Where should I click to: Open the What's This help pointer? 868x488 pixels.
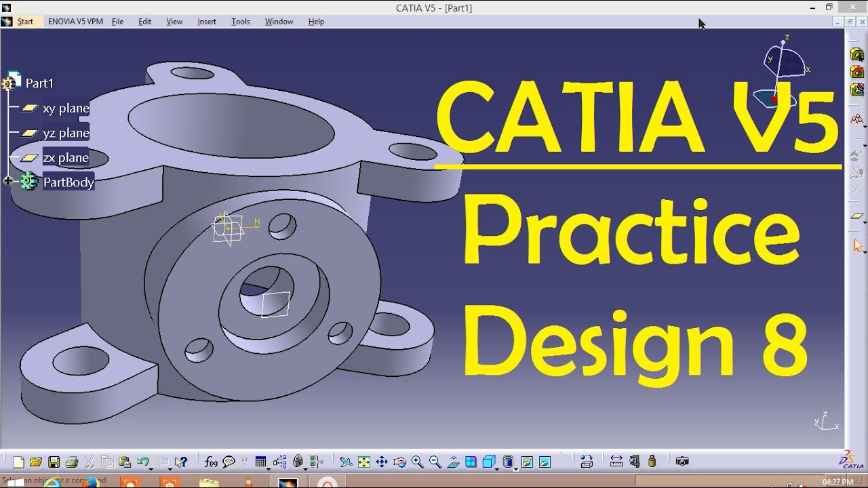click(x=180, y=462)
